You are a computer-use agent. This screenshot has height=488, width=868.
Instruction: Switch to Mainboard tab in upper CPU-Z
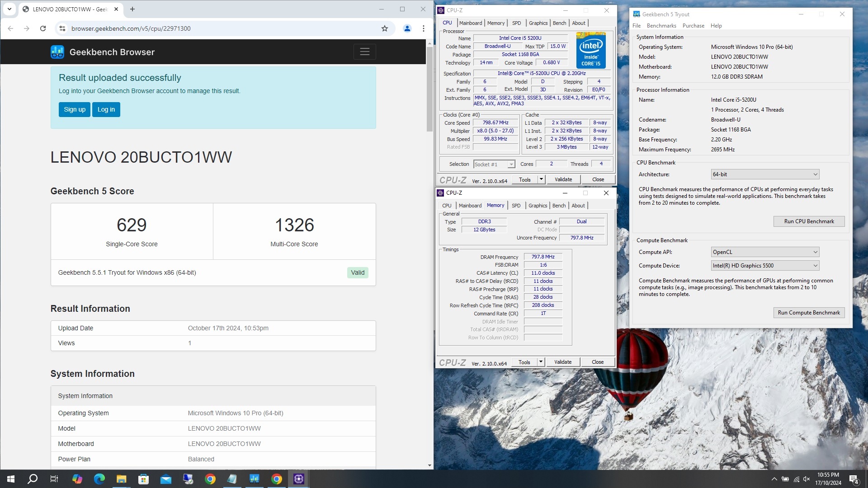point(471,23)
